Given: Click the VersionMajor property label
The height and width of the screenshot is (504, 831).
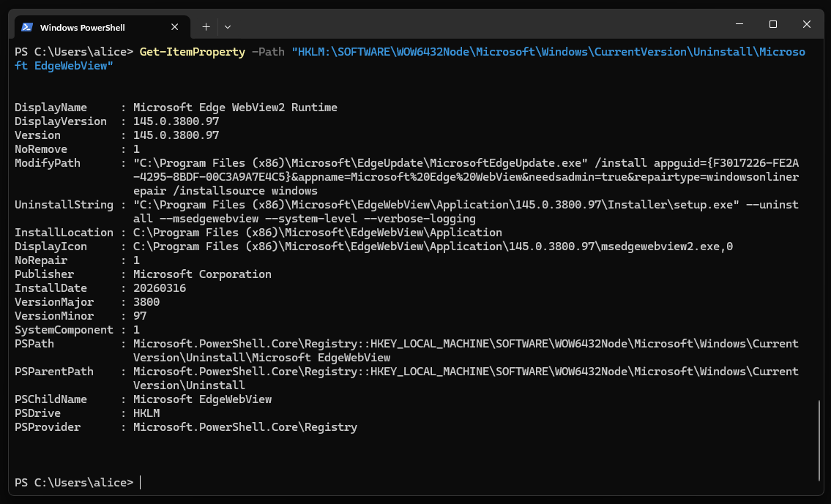Looking at the screenshot, I should click(x=54, y=302).
